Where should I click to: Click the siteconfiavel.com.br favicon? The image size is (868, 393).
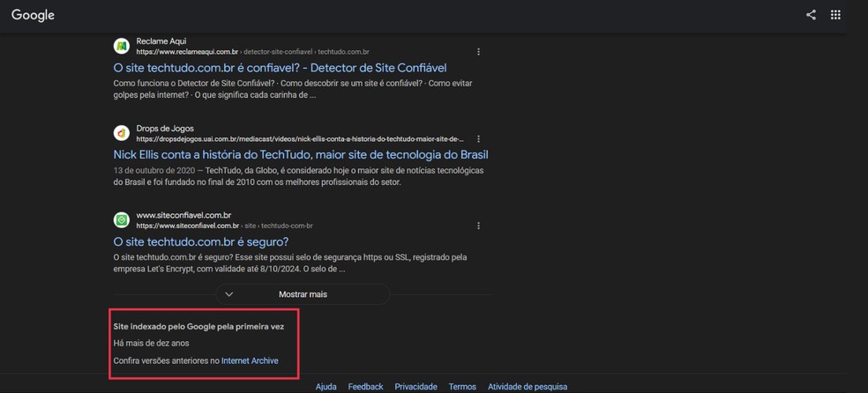click(x=122, y=220)
